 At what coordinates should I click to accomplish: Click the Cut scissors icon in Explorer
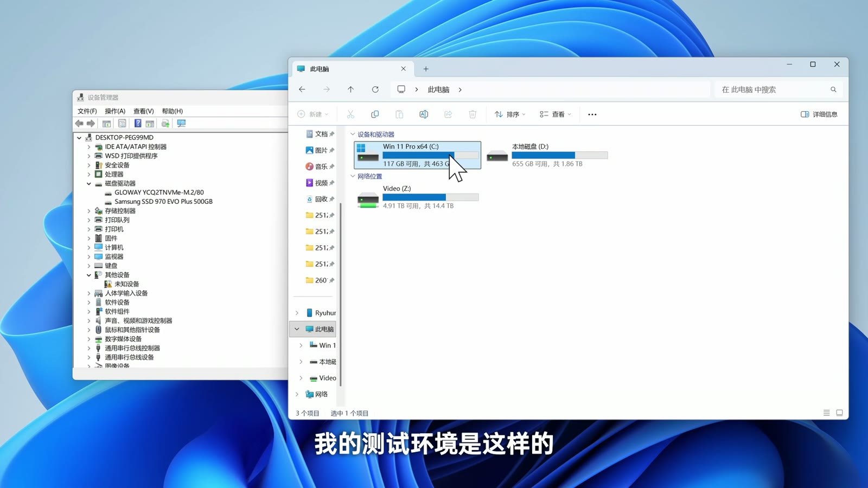[x=350, y=114]
